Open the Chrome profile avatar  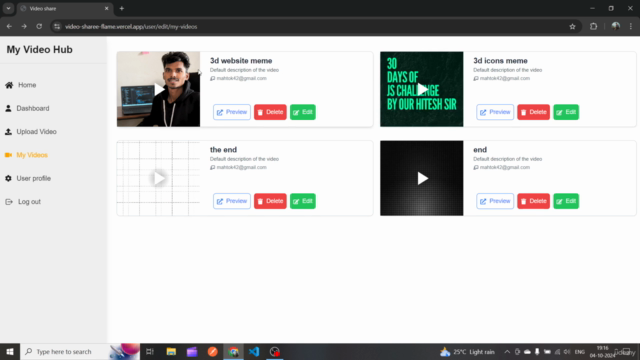coord(616,27)
